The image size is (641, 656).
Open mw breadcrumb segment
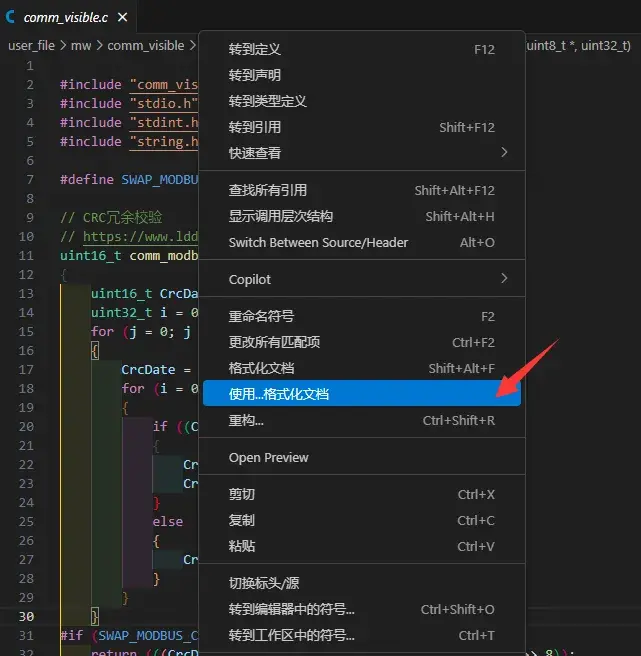[x=81, y=45]
